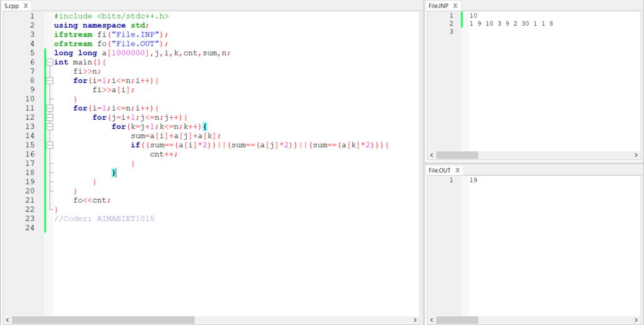Viewport: 644px width, 325px height.
Task: Select the File.OUT tab
Action: click(440, 170)
